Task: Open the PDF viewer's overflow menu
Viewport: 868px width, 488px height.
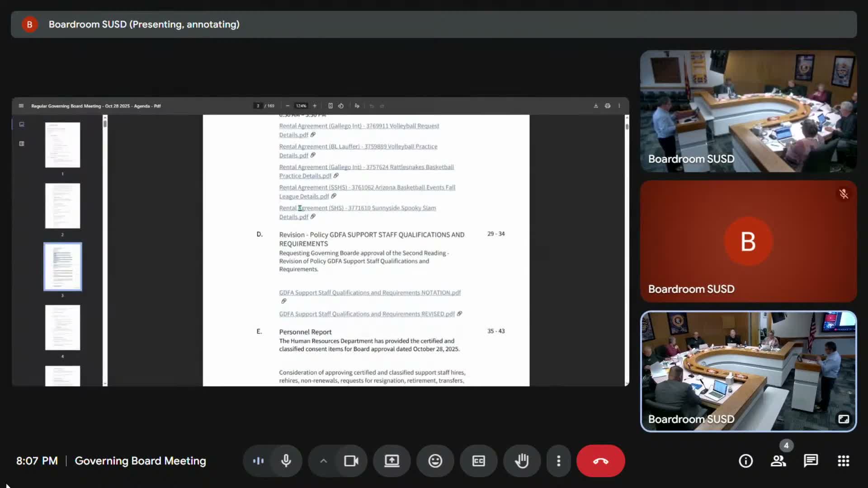Action: pyautogui.click(x=619, y=106)
